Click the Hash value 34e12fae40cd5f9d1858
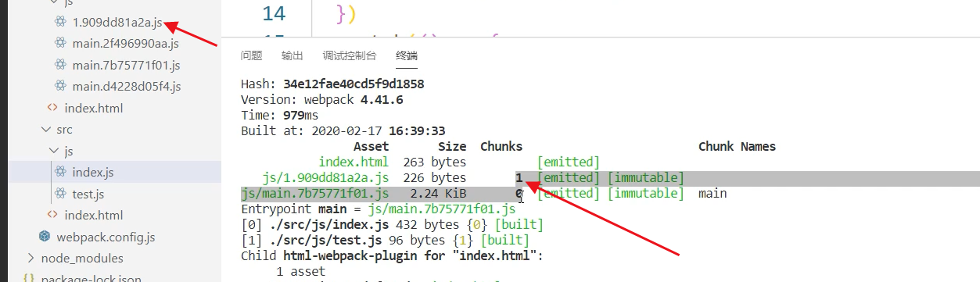Viewport: 980px width, 282px height. 354,84
